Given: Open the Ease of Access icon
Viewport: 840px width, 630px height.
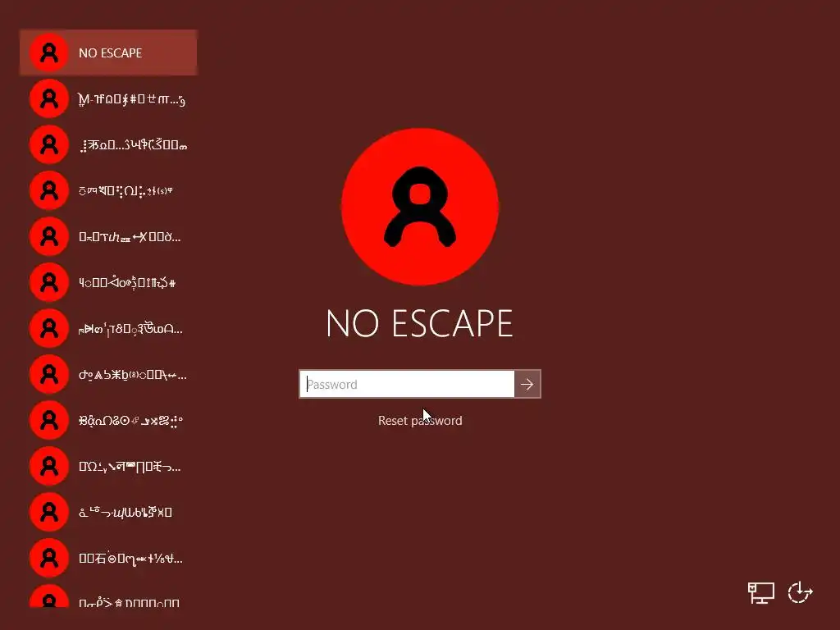Looking at the screenshot, I should pos(801,593).
